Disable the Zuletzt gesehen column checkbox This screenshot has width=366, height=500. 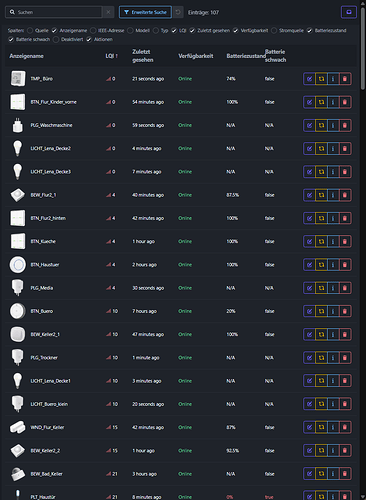tap(192, 30)
